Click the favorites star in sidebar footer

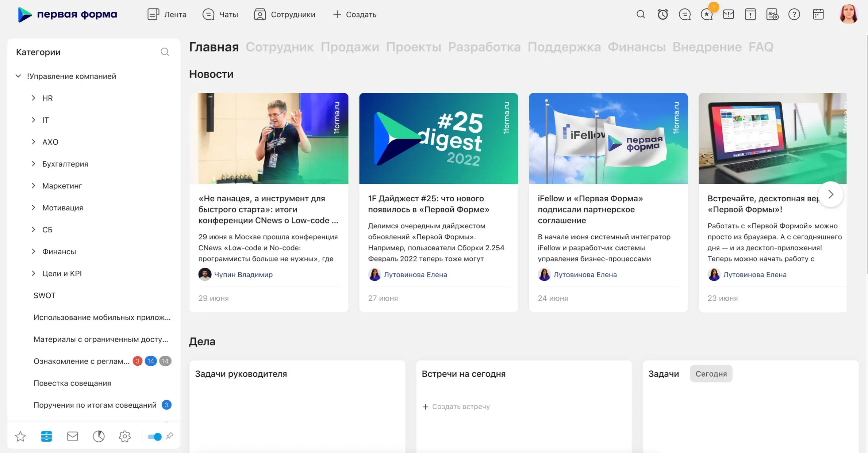pyautogui.click(x=20, y=436)
